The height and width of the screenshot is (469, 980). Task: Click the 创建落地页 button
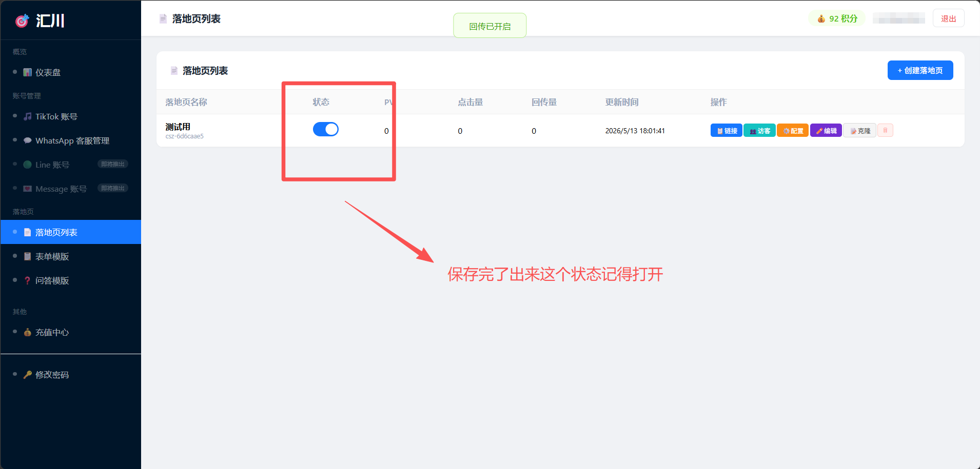pos(920,70)
